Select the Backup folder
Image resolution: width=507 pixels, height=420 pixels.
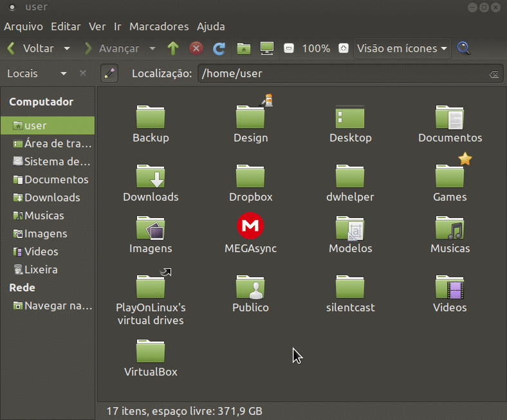151,124
